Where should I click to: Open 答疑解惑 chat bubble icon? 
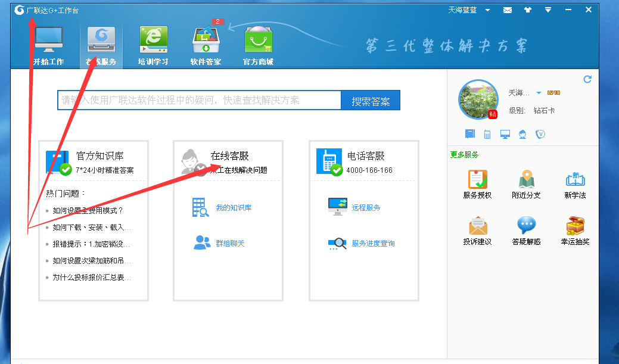click(x=526, y=225)
